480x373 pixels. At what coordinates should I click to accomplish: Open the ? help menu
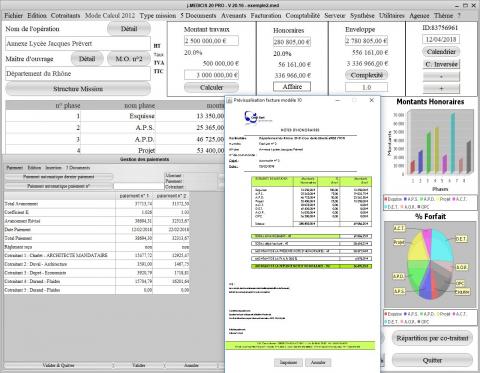[x=459, y=16]
